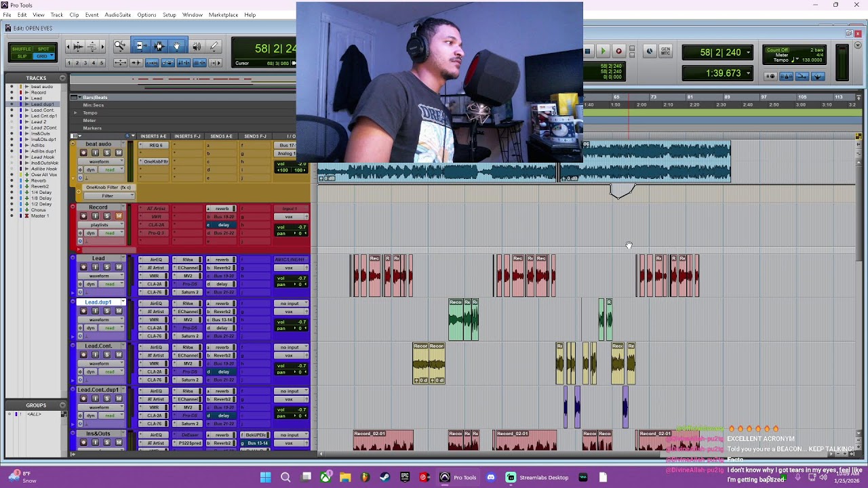Open Lead track name dropdown arrow
Viewport: 868px width, 488px height.
(x=123, y=258)
